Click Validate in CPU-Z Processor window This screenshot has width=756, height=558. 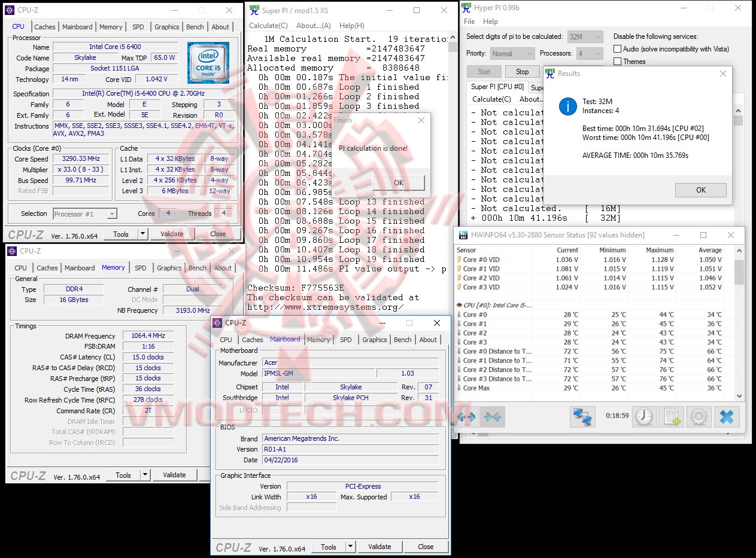coord(172,234)
